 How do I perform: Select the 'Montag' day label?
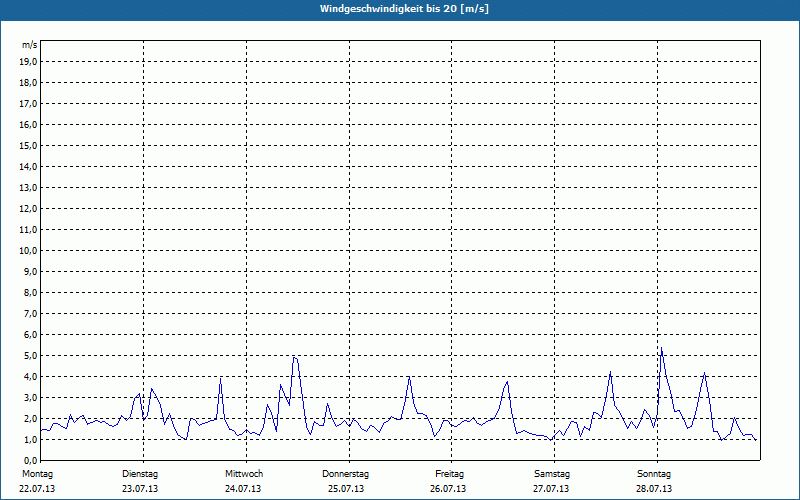tap(37, 474)
